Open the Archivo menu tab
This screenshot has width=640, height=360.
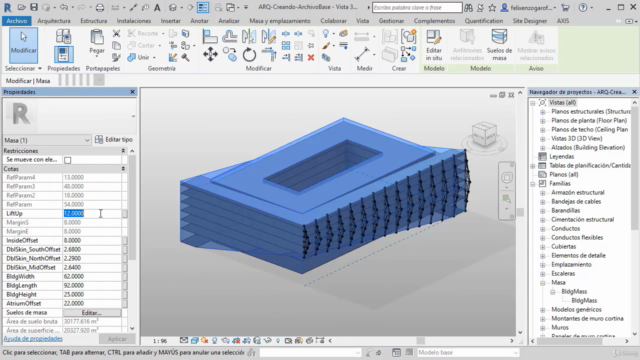click(17, 20)
